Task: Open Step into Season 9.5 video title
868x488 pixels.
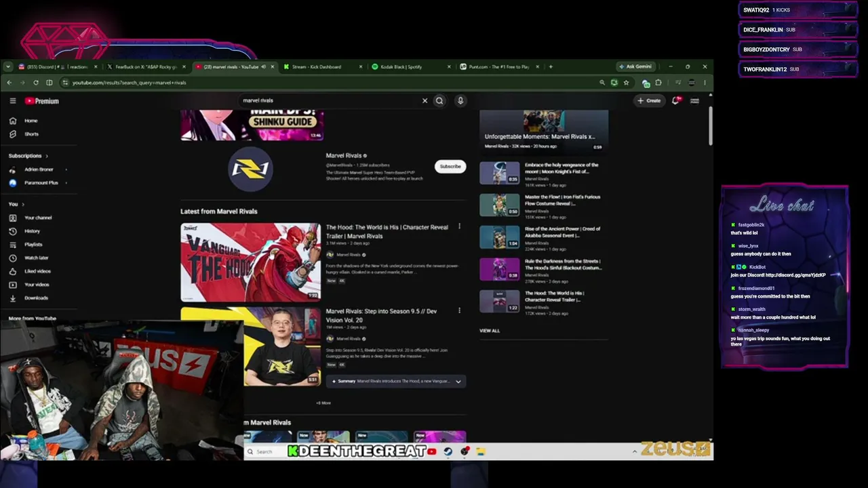Action: (x=382, y=315)
